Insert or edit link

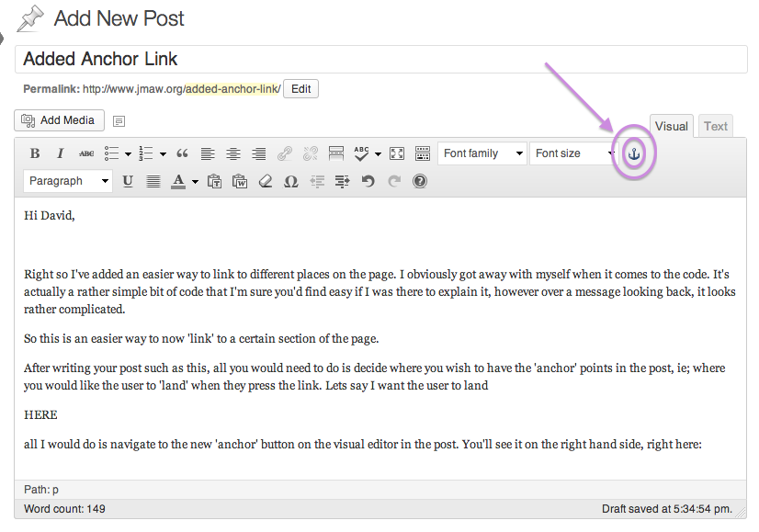[285, 154]
